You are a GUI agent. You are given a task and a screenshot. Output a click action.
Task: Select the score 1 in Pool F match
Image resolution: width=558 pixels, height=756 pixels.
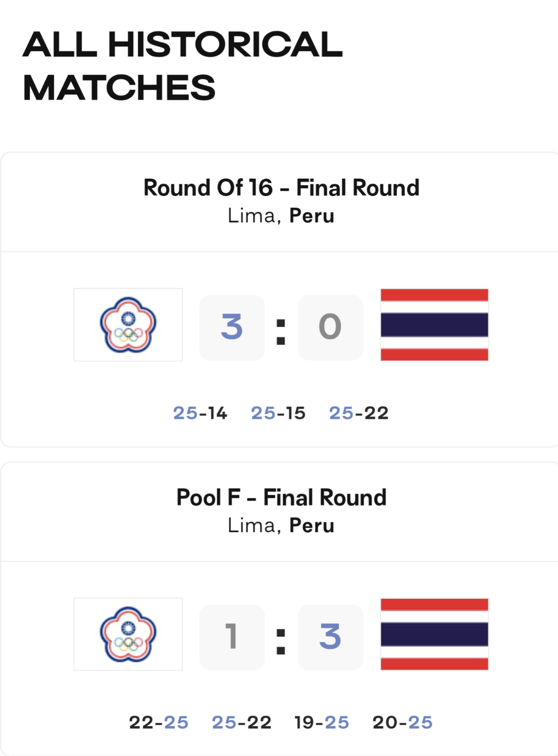(232, 637)
